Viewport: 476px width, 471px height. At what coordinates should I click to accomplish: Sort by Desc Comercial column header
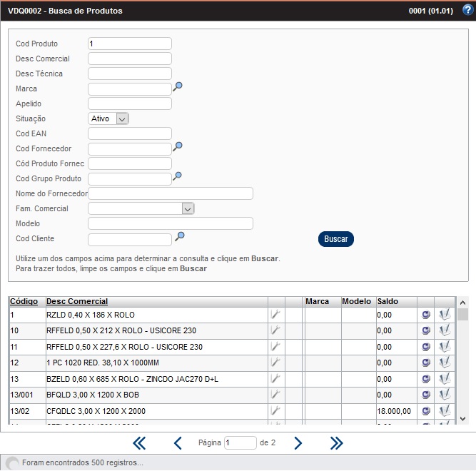coord(77,301)
